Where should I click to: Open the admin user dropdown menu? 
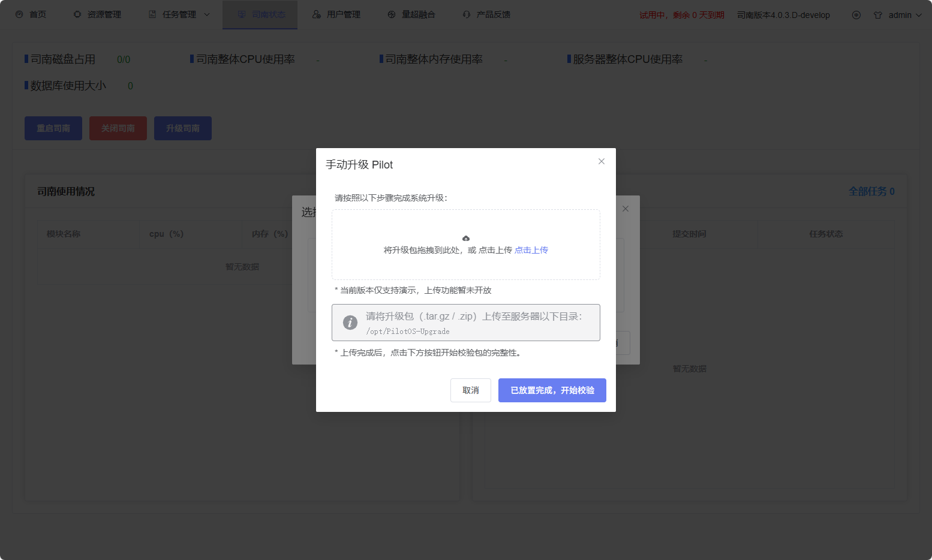(x=905, y=15)
